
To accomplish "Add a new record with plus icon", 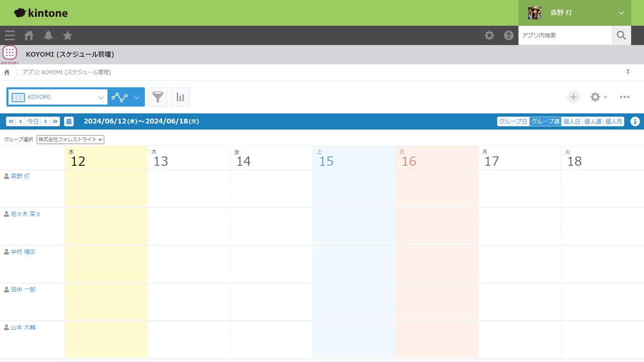I will (x=574, y=97).
